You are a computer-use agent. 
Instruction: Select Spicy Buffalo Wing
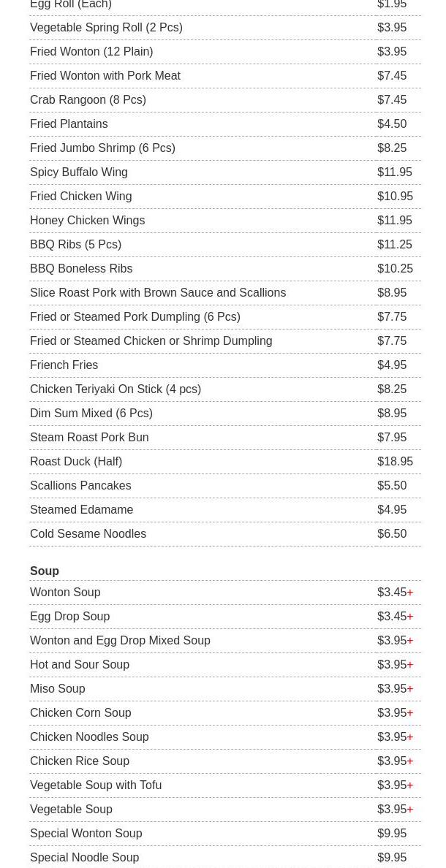coord(225,172)
